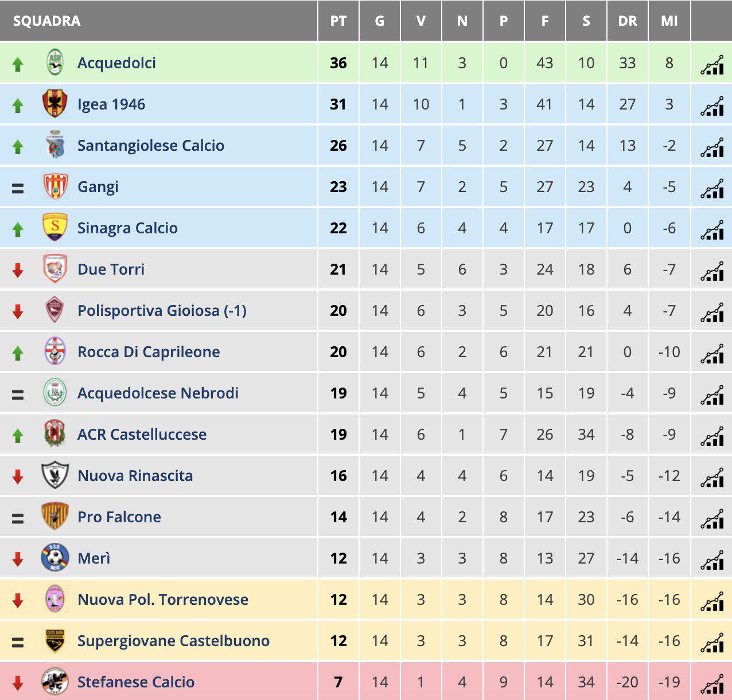Click the Gangi team crest

coord(56,186)
